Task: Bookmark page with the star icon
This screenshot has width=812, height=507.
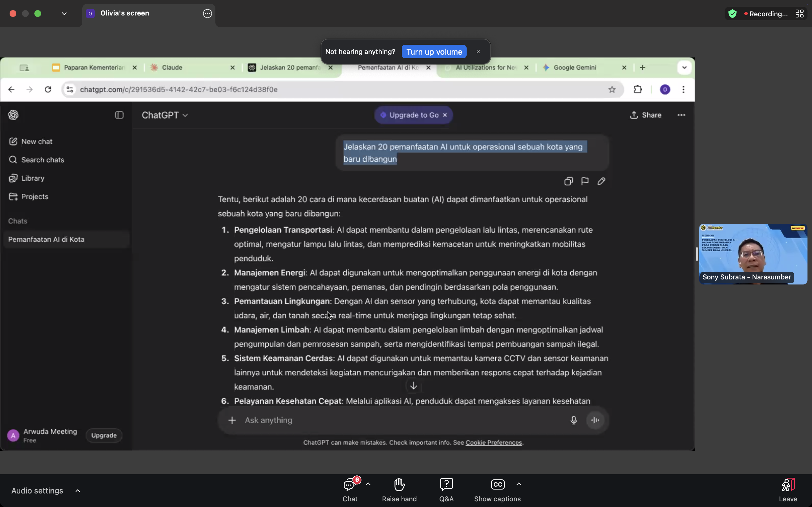Action: 612,90
